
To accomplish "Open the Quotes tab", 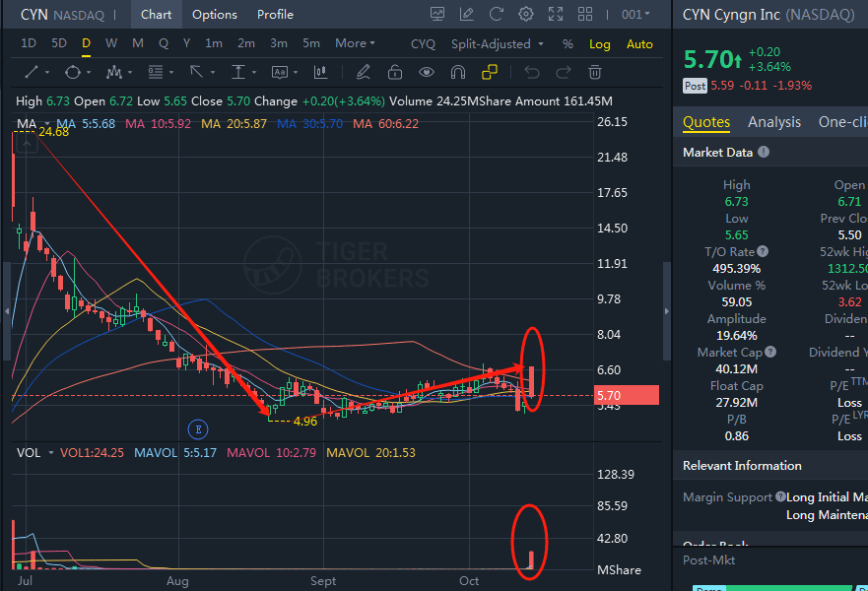I will [x=706, y=122].
